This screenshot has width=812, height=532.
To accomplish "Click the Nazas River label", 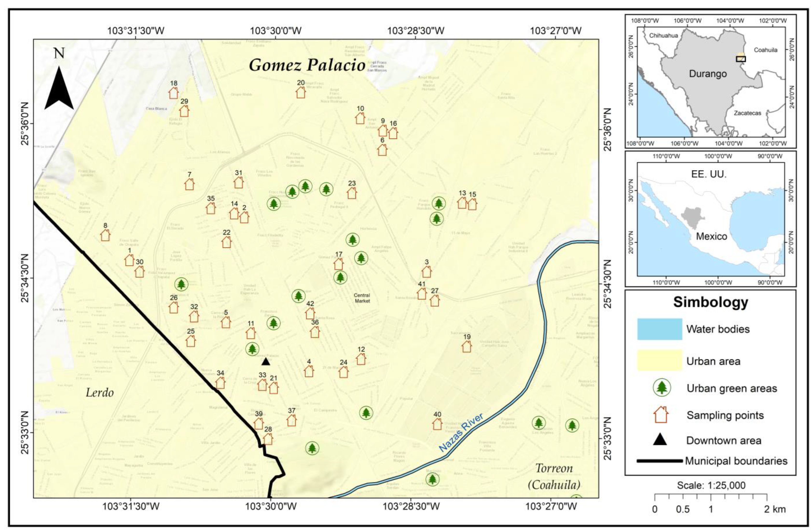I will click(x=461, y=433).
